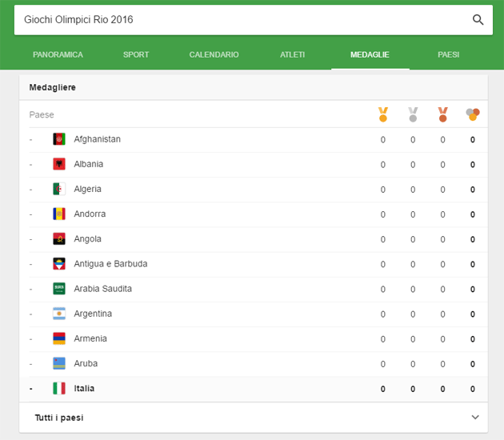Click the Argentina flag icon
Viewport: 504px width, 440px height.
[59, 314]
